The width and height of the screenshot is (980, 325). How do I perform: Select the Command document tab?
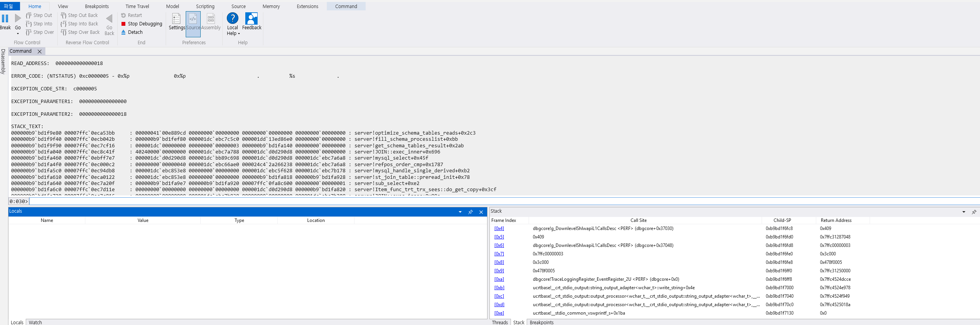click(x=21, y=51)
